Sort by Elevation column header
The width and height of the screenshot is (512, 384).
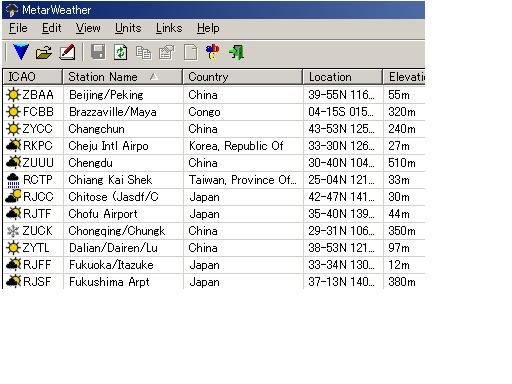(404, 77)
